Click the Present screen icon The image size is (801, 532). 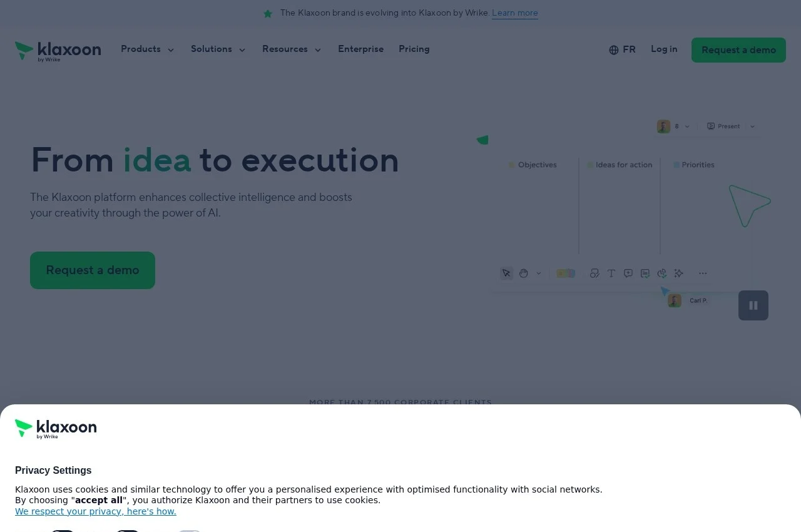tap(711, 126)
